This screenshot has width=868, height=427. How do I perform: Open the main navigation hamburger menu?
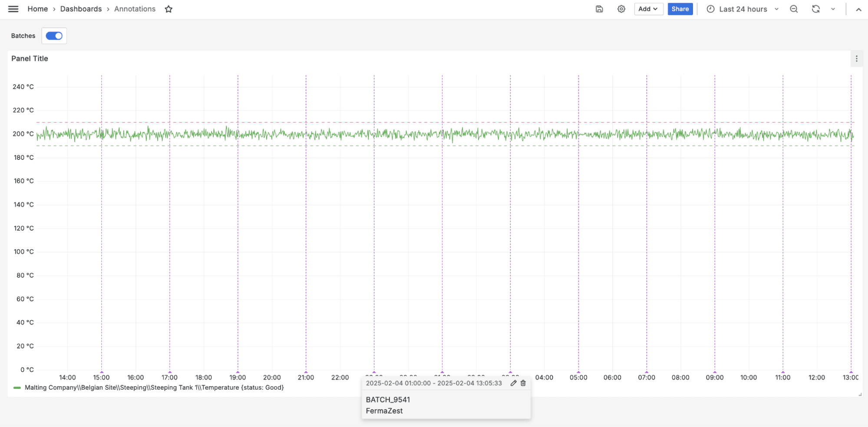pyautogui.click(x=13, y=9)
